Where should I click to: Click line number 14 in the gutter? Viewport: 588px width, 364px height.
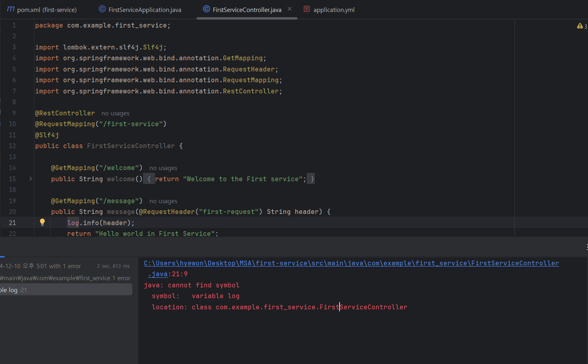pos(12,168)
